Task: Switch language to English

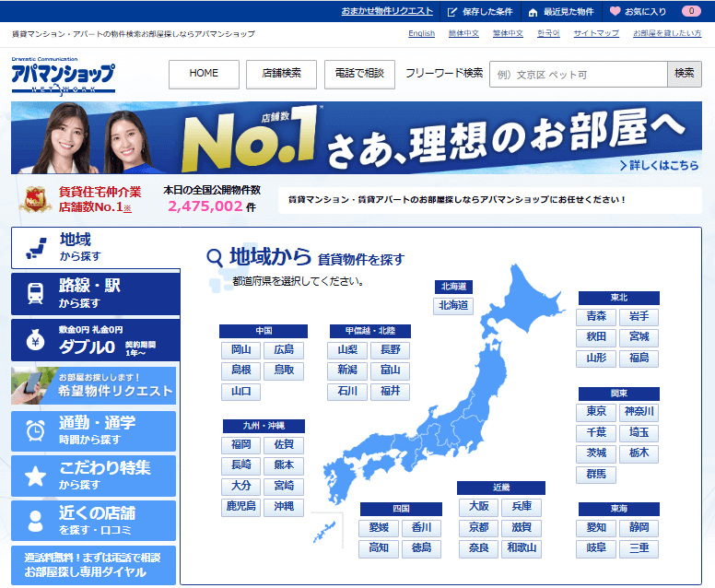Action: 421,33
